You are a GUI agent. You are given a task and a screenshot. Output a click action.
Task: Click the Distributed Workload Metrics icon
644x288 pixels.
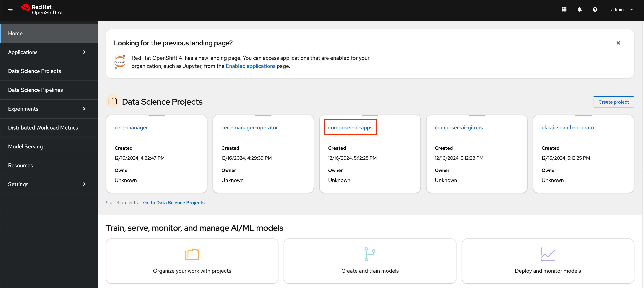[43, 128]
